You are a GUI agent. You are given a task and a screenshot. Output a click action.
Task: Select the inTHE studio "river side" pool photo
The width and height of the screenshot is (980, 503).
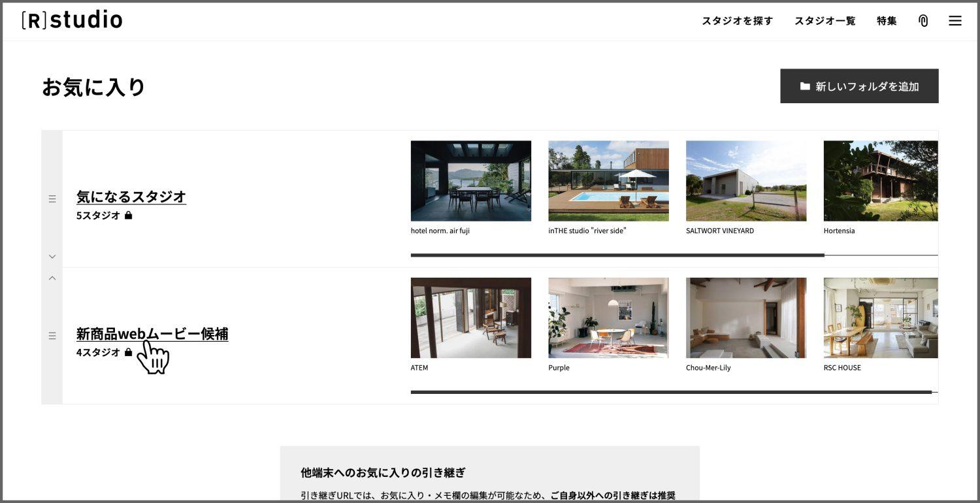pyautogui.click(x=608, y=181)
